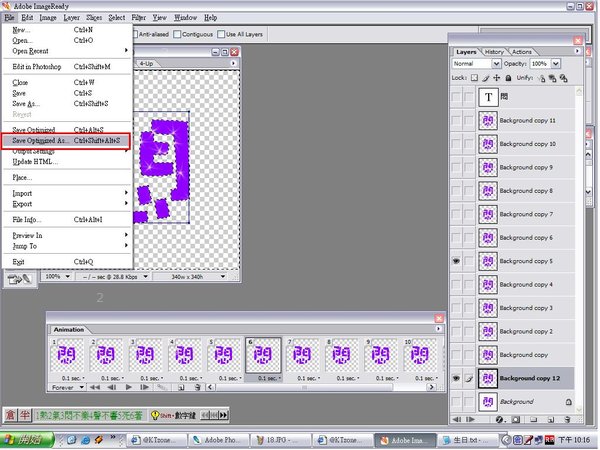Click the Background layer lock icon
Screen dimensions: 600x450
pos(569,402)
